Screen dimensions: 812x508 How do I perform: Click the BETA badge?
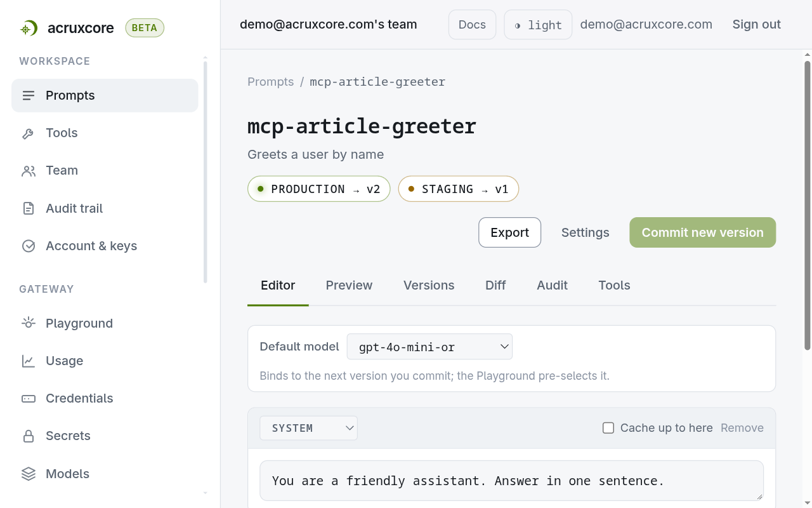click(145, 28)
